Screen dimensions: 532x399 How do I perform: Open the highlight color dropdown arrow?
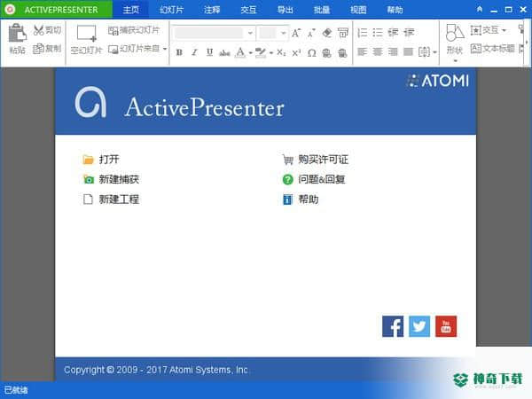pos(271,53)
